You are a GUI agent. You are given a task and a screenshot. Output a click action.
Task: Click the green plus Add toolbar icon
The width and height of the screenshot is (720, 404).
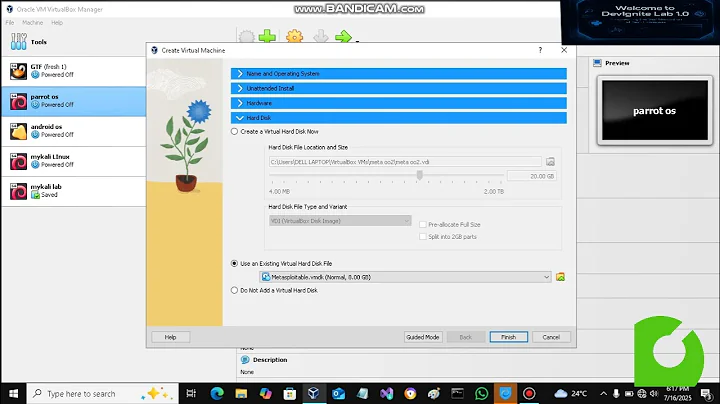pyautogui.click(x=267, y=36)
